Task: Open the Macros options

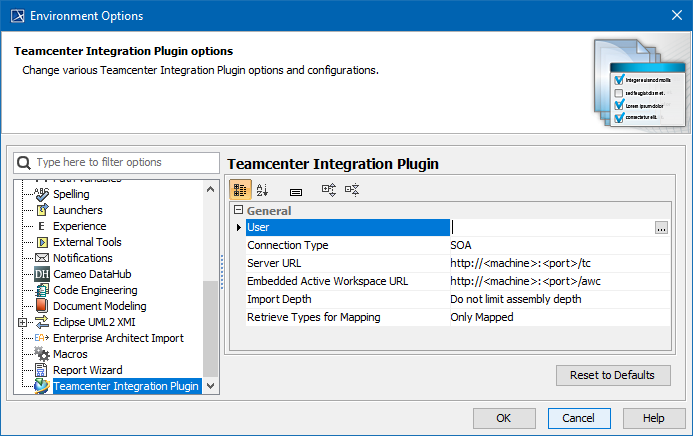Action: tap(70, 354)
